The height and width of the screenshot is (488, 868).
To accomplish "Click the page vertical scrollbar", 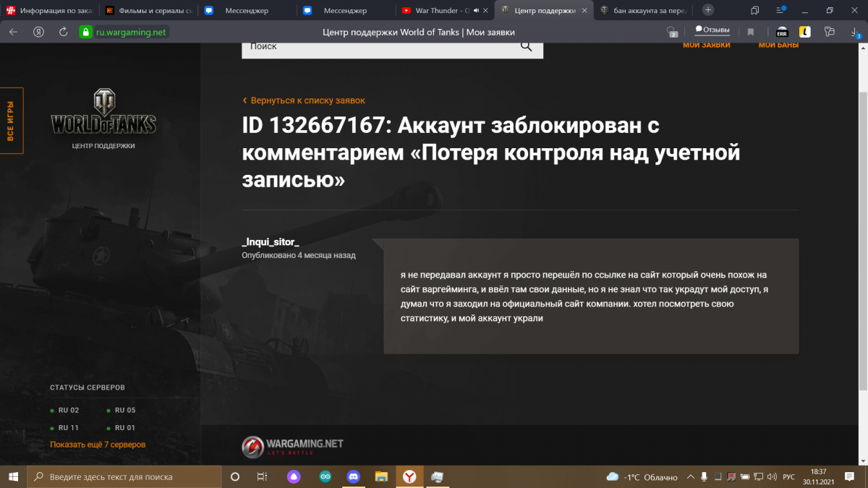I will 863,240.
